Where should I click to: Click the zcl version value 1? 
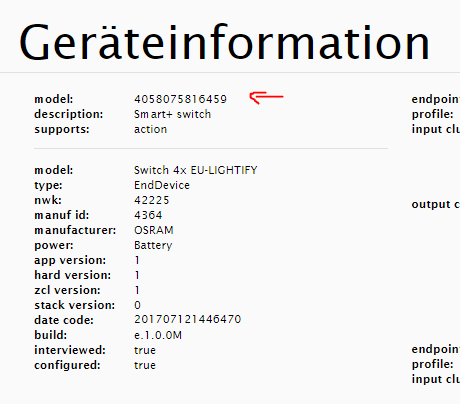click(x=137, y=290)
